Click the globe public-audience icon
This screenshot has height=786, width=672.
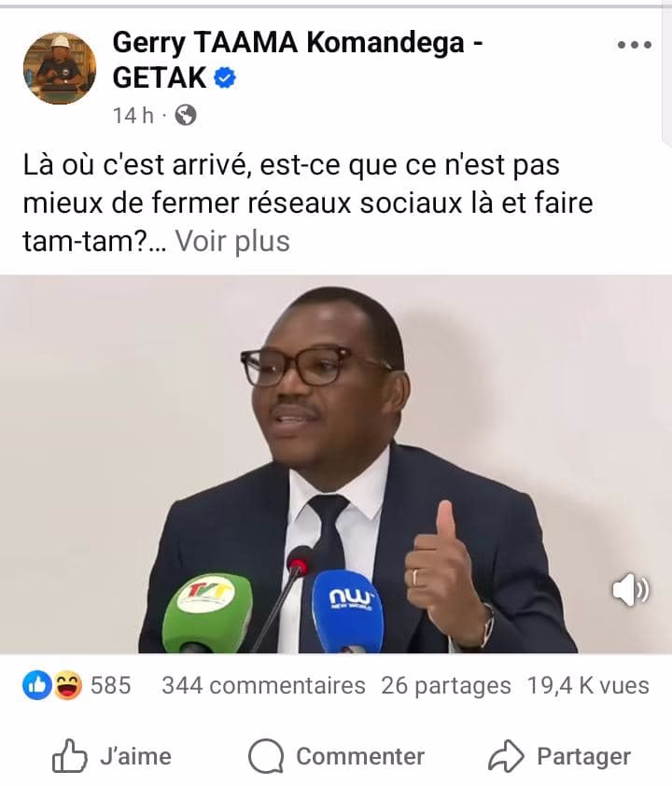pos(186,116)
